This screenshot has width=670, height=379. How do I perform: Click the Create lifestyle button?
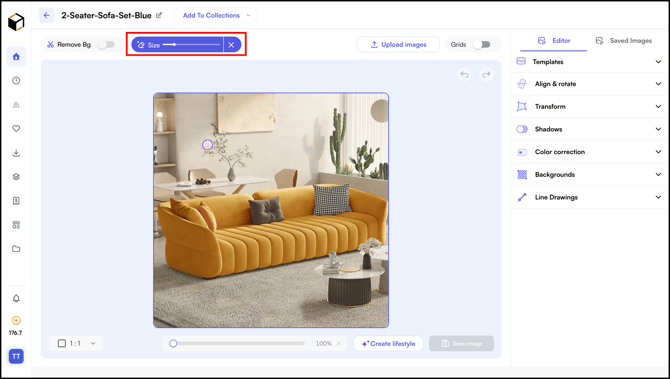tap(388, 344)
